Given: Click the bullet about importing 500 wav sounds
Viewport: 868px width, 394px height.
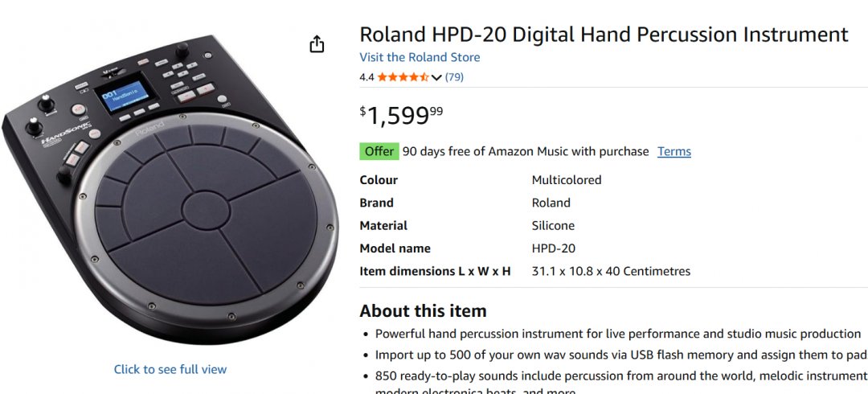Looking at the screenshot, I should (x=620, y=355).
